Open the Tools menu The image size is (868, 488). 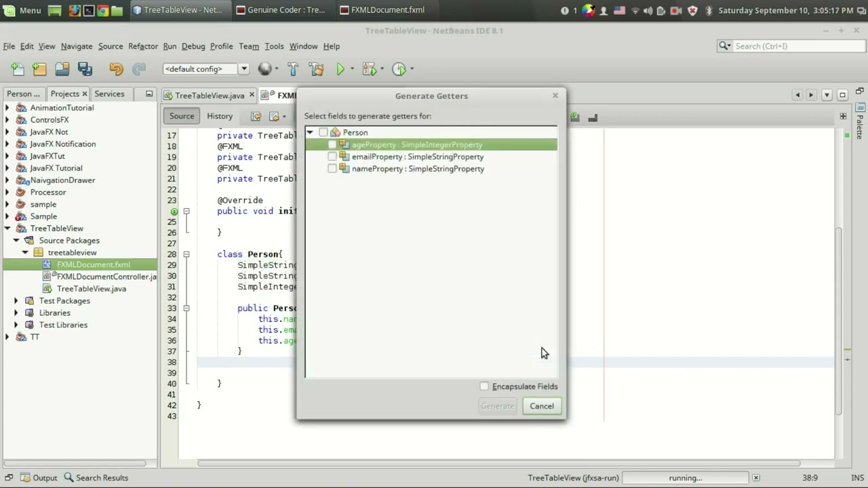pyautogui.click(x=274, y=46)
